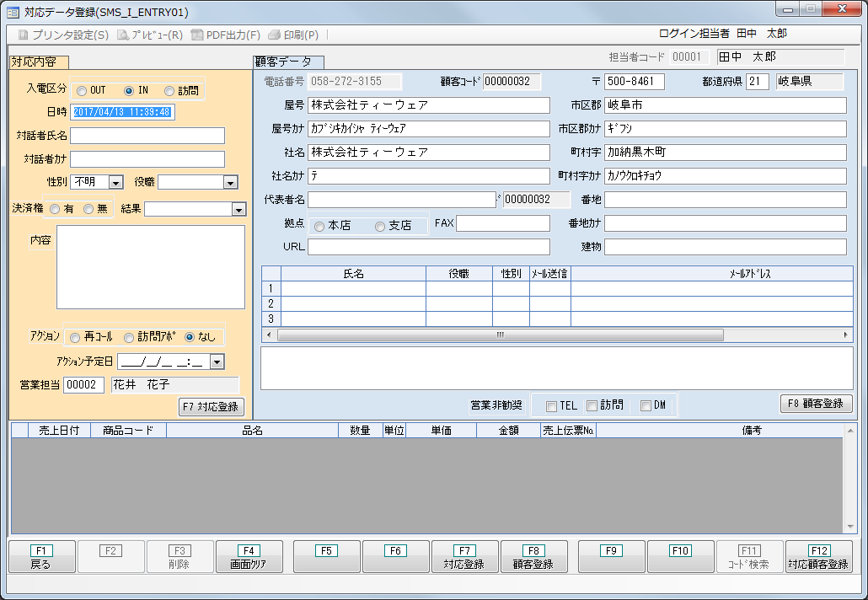This screenshot has width=868, height=600.
Task: Open the アクション予定日 date dropdown
Action: click(x=217, y=362)
